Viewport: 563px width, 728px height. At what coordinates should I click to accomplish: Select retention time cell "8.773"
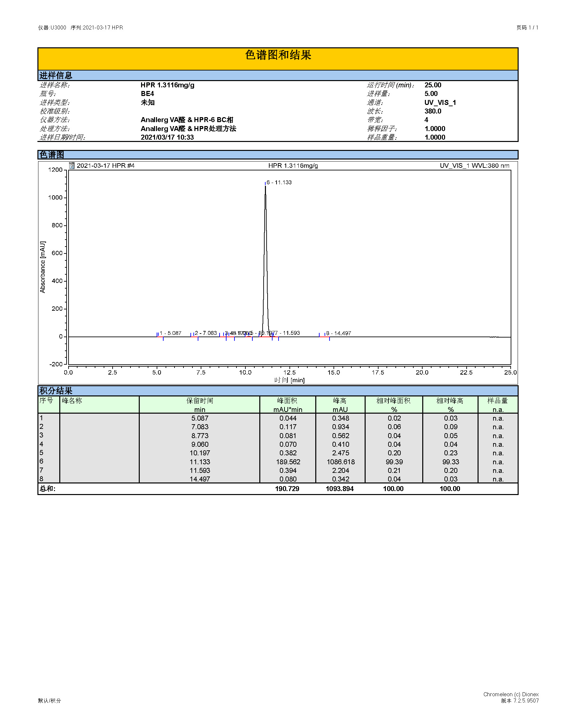pos(200,436)
